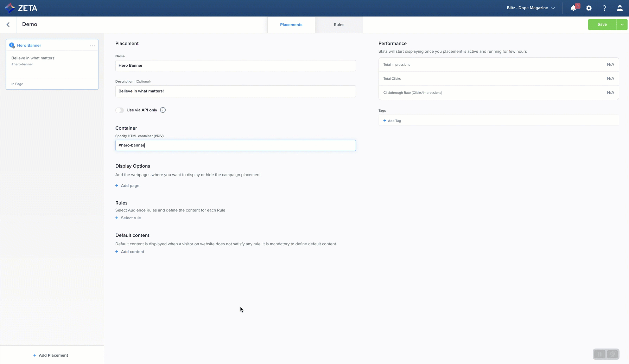
Task: Expand the Save button dropdown arrow
Action: click(622, 25)
